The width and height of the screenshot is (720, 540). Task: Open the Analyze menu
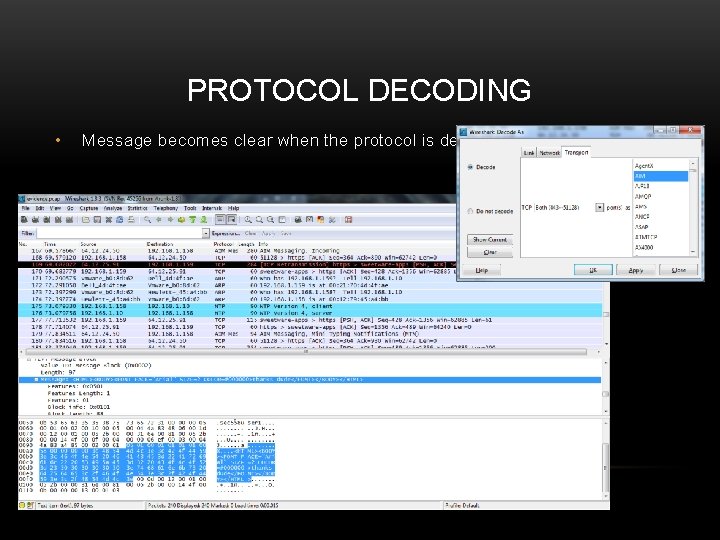click(x=112, y=208)
